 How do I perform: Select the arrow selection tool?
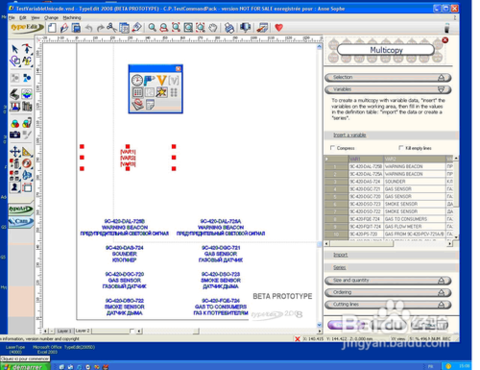coord(15,49)
